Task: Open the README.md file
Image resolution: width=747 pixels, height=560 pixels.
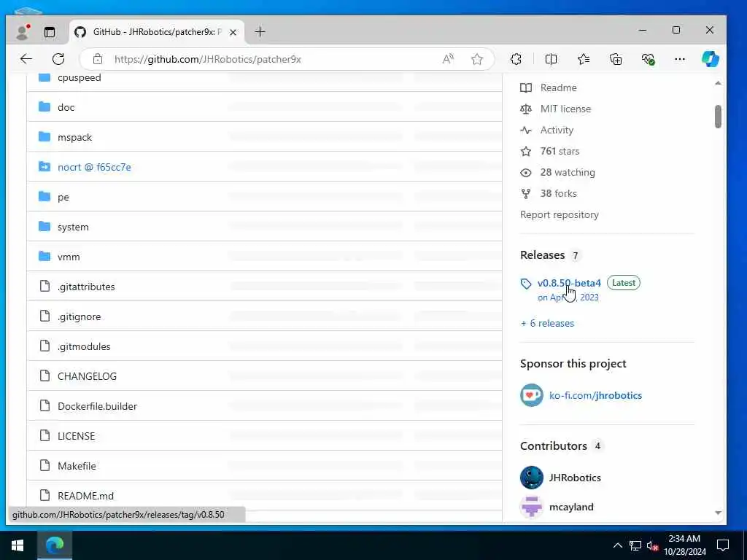Action: tap(86, 496)
